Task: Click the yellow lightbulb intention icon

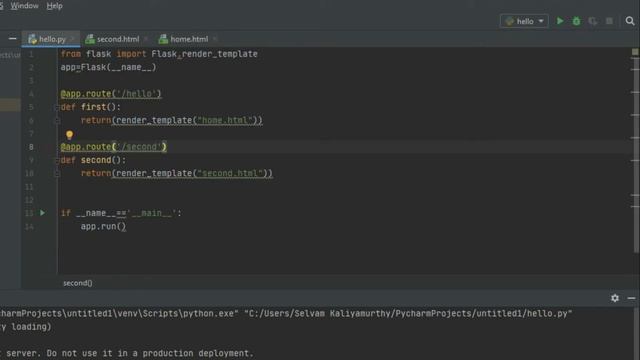Action: click(x=69, y=135)
